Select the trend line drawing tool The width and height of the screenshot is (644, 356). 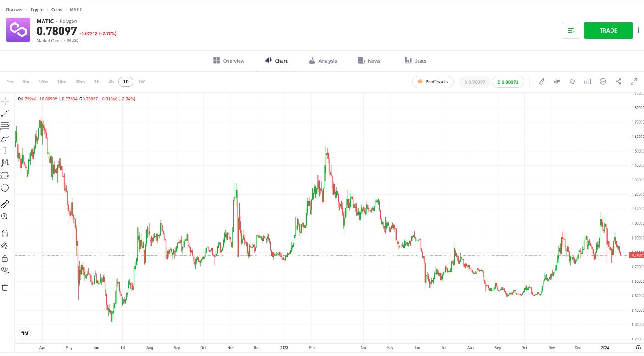[x=5, y=114]
